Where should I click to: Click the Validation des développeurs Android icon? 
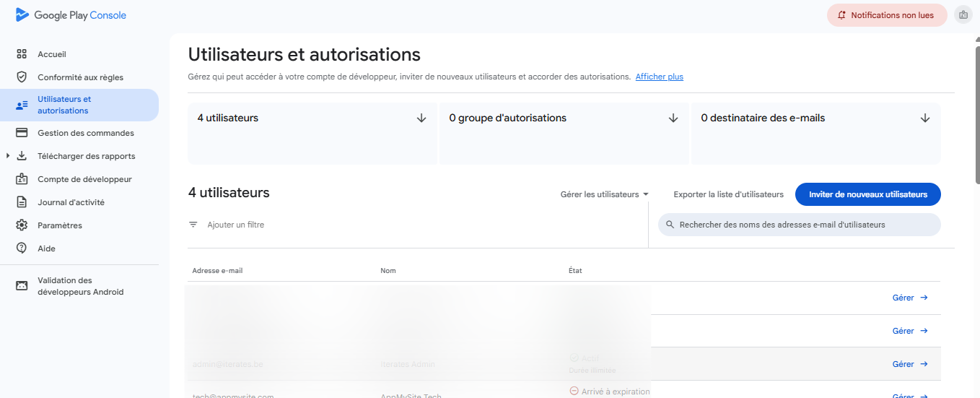[22, 286]
